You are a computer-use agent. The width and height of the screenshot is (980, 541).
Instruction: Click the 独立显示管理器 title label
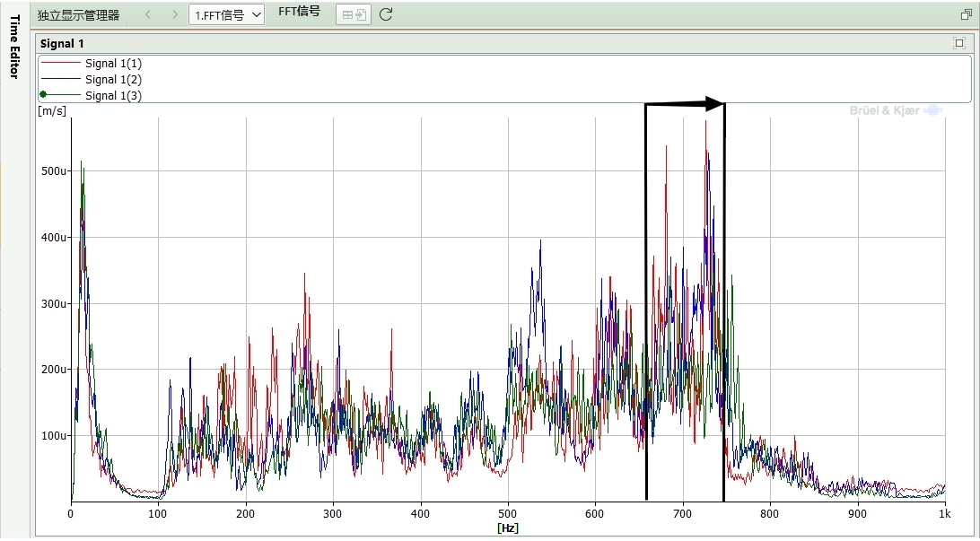(x=78, y=15)
